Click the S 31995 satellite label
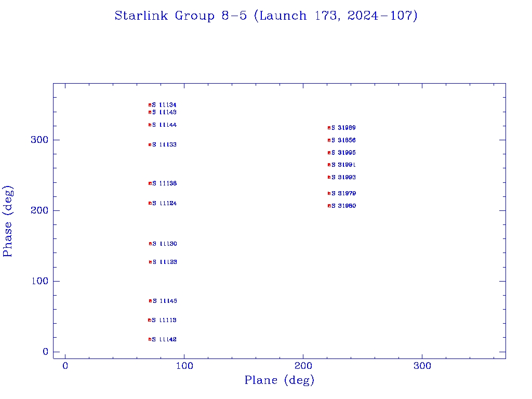 pyautogui.click(x=343, y=153)
